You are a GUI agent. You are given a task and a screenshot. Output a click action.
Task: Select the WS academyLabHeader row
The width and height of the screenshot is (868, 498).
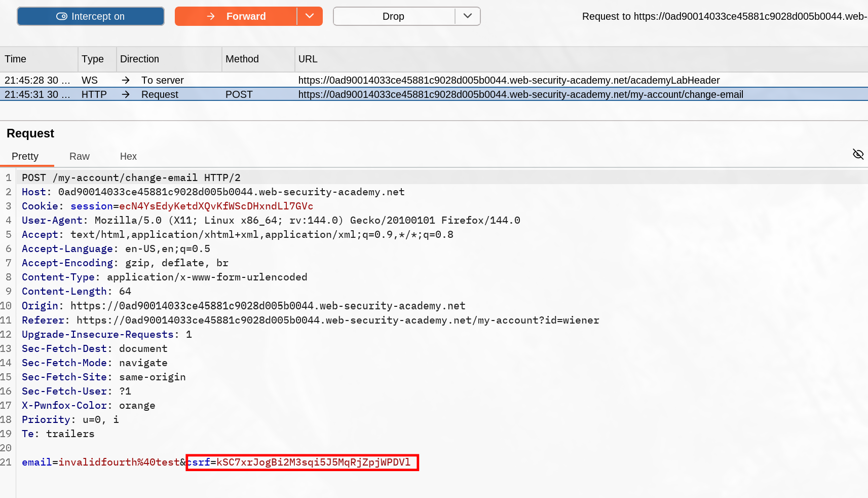pos(509,80)
